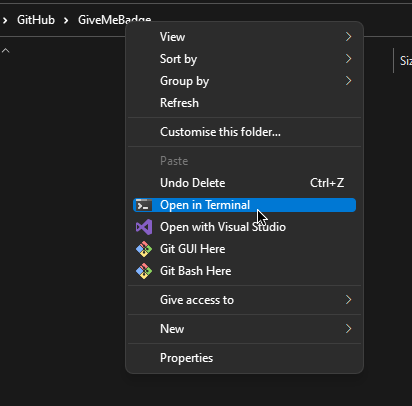Image resolution: width=412 pixels, height=406 pixels.
Task: Click the collapse caret above file list
Action: tap(6, 51)
